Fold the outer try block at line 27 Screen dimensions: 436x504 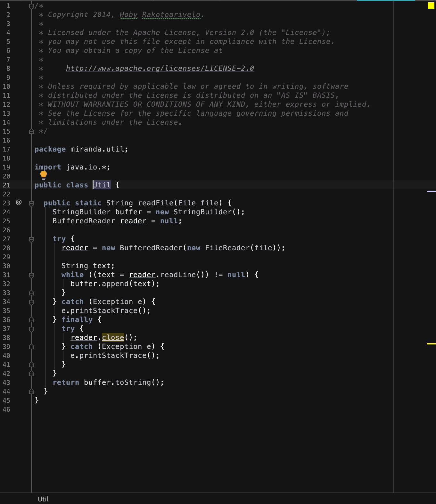click(31, 239)
